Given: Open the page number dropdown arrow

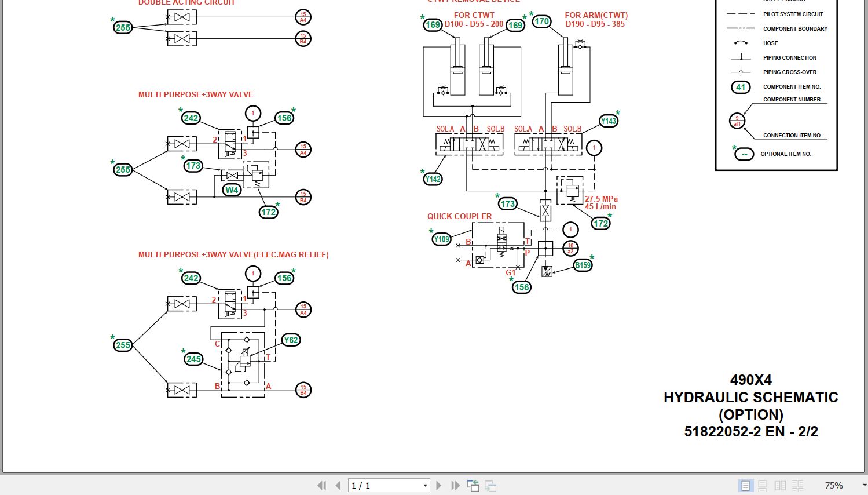Looking at the screenshot, I should pos(425,486).
